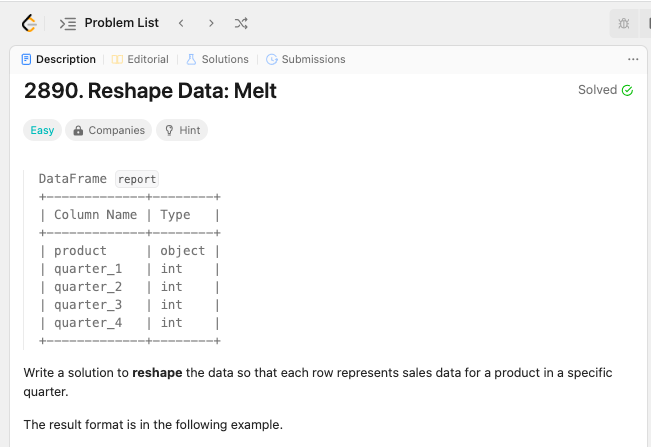Go to the previous problem arrow
Viewport: 651px width, 447px height.
point(181,23)
